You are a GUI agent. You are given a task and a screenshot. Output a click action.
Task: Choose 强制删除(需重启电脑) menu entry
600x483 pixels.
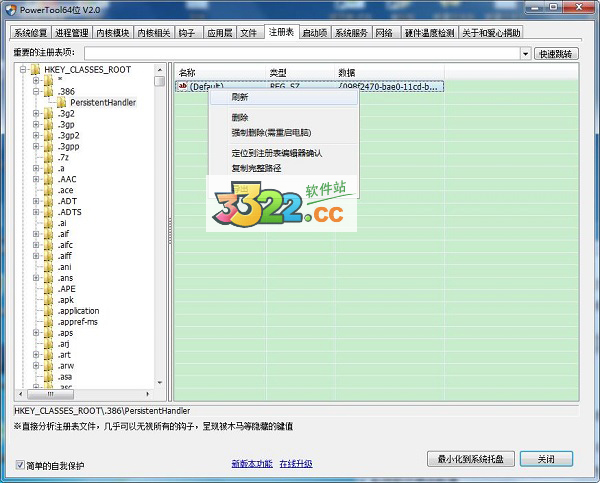click(x=283, y=133)
